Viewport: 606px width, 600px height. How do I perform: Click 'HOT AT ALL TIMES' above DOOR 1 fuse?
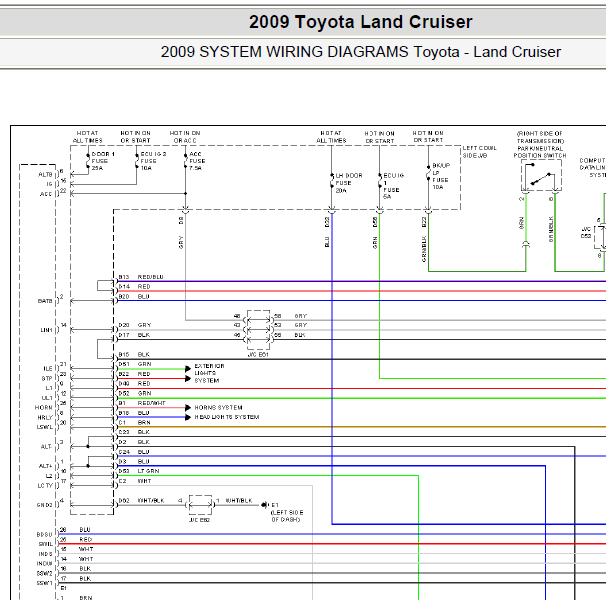pos(87,136)
